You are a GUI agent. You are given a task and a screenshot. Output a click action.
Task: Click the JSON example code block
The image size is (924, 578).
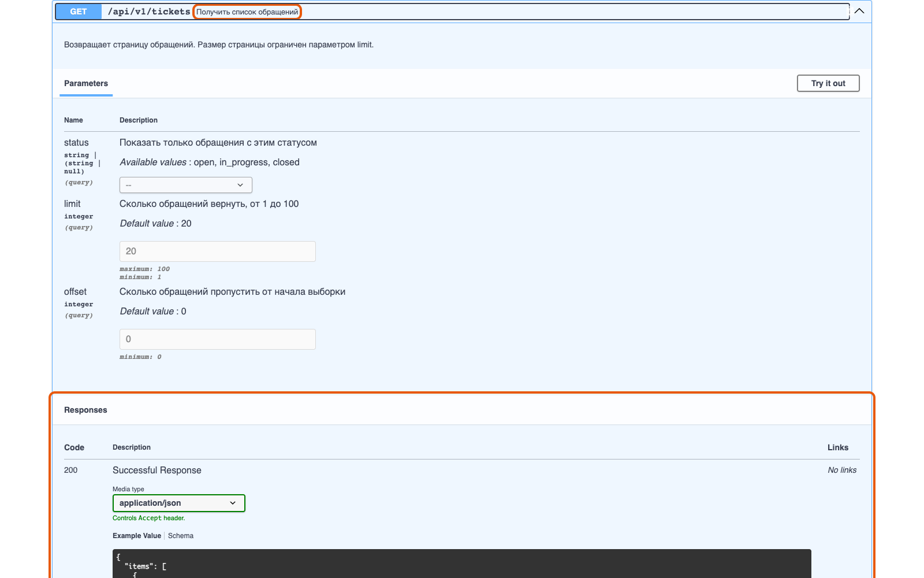coord(462,564)
